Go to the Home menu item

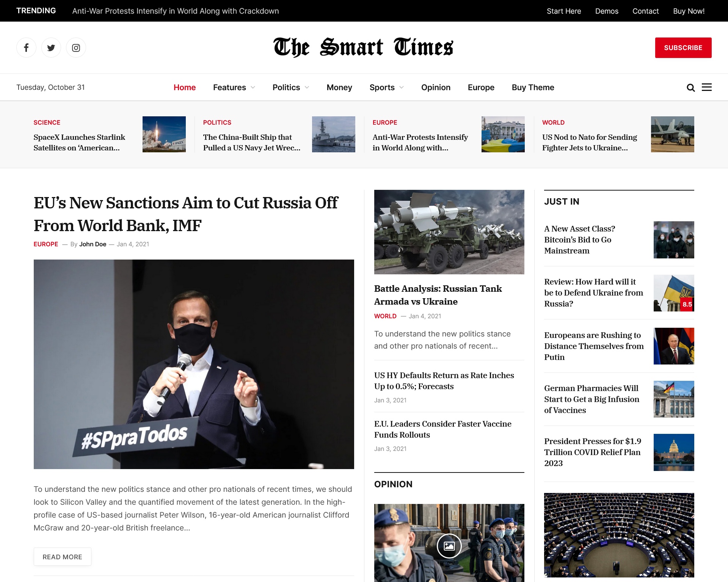[185, 88]
